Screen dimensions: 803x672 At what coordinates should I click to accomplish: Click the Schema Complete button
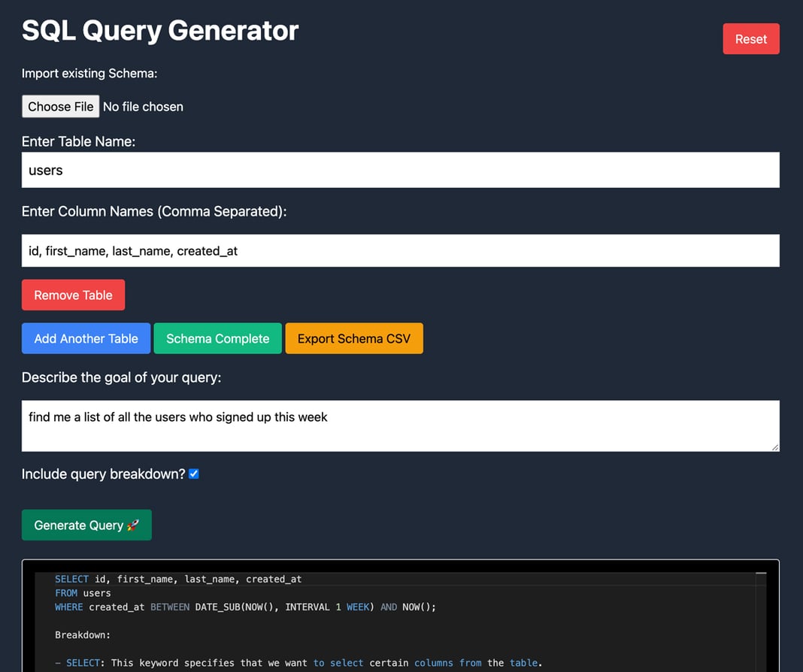(217, 338)
